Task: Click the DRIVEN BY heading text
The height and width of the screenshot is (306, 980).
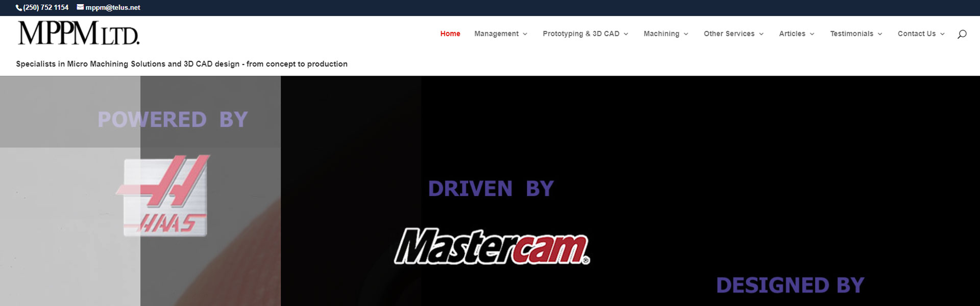Action: coord(491,189)
